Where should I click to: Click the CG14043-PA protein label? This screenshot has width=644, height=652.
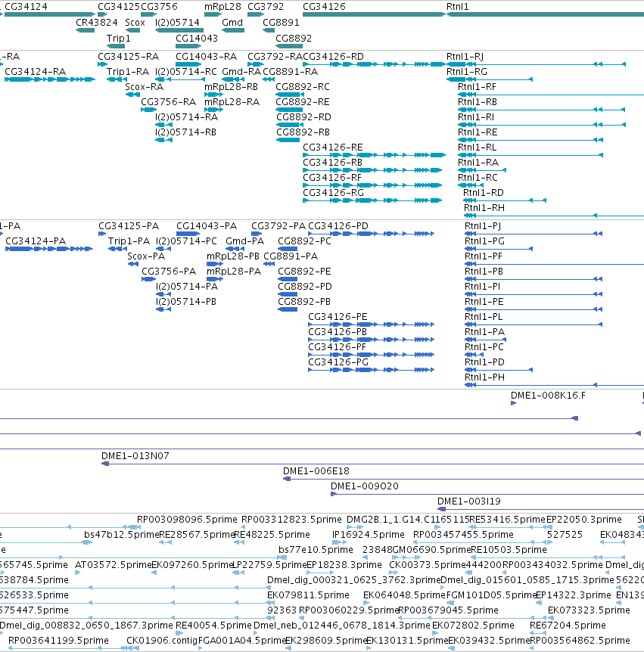click(207, 226)
